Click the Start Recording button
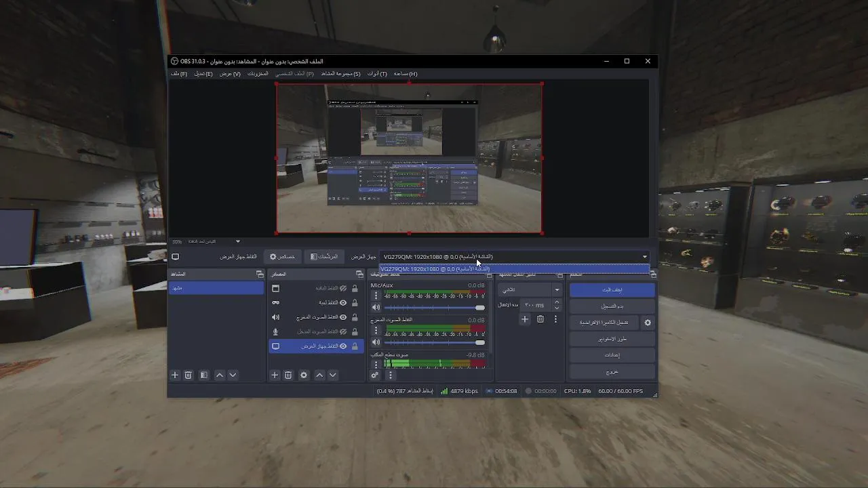The height and width of the screenshot is (488, 868). (612, 306)
